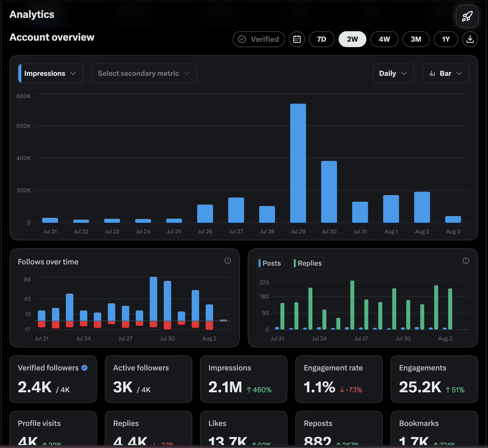The height and width of the screenshot is (448, 488).
Task: Select the 7D time range
Action: tap(322, 39)
